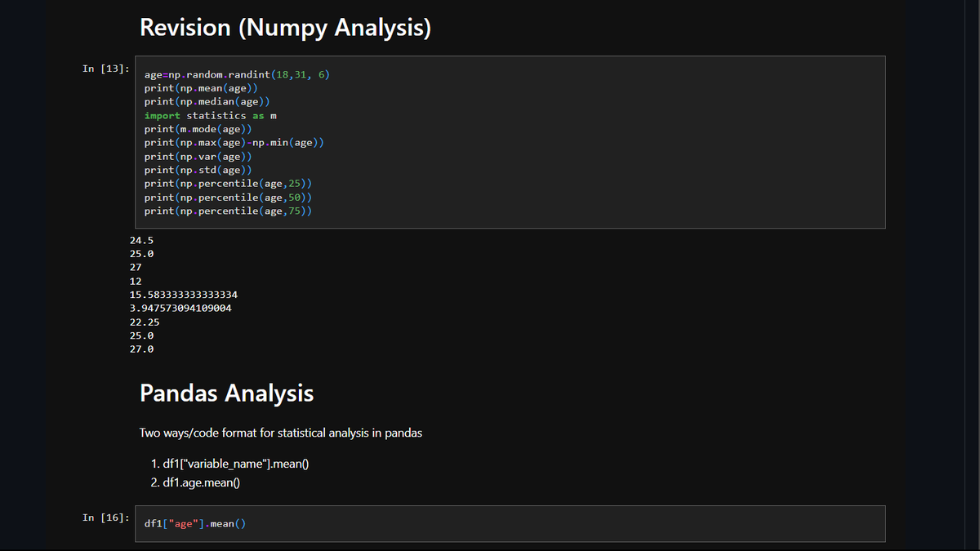Click the print(np.median(age)) code line
The image size is (980, 551).
coord(208,102)
